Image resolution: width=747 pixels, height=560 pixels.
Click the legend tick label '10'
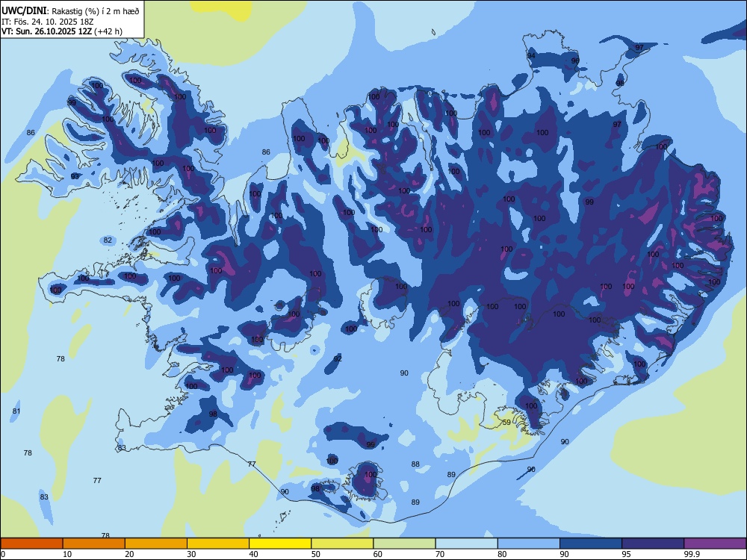pos(67,554)
